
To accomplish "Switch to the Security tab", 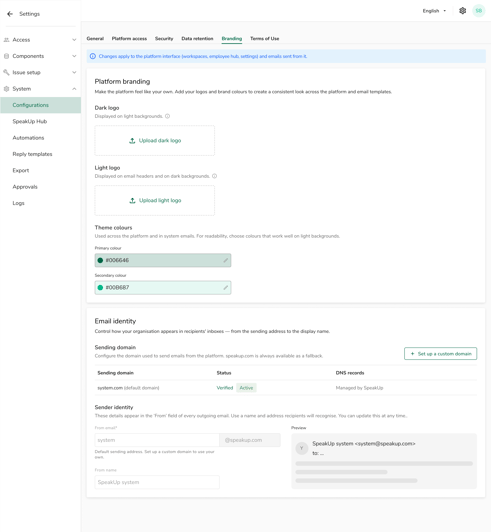I will coord(164,38).
